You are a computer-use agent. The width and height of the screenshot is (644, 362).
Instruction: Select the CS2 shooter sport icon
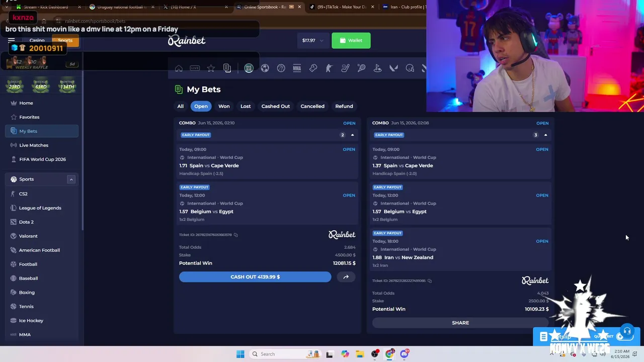(329, 68)
